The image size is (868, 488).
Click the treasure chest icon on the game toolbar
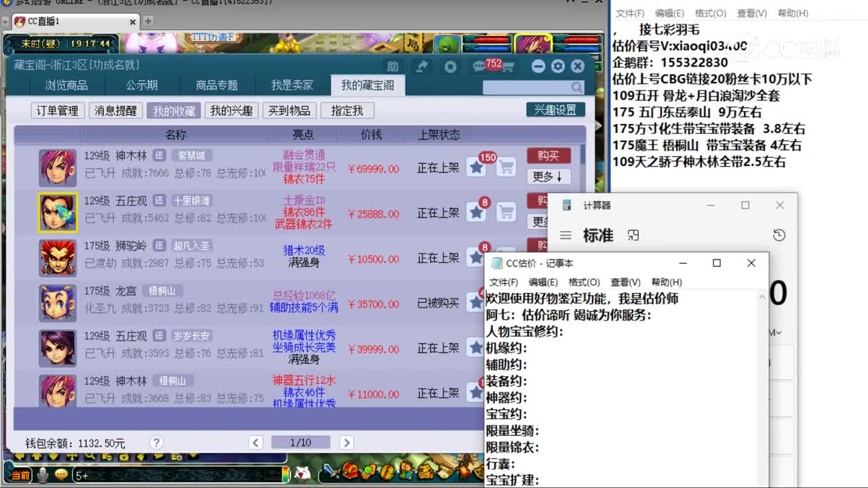(350, 470)
